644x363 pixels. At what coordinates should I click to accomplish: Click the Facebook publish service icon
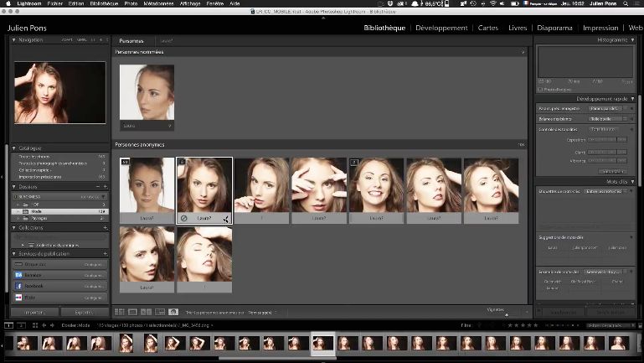point(18,286)
